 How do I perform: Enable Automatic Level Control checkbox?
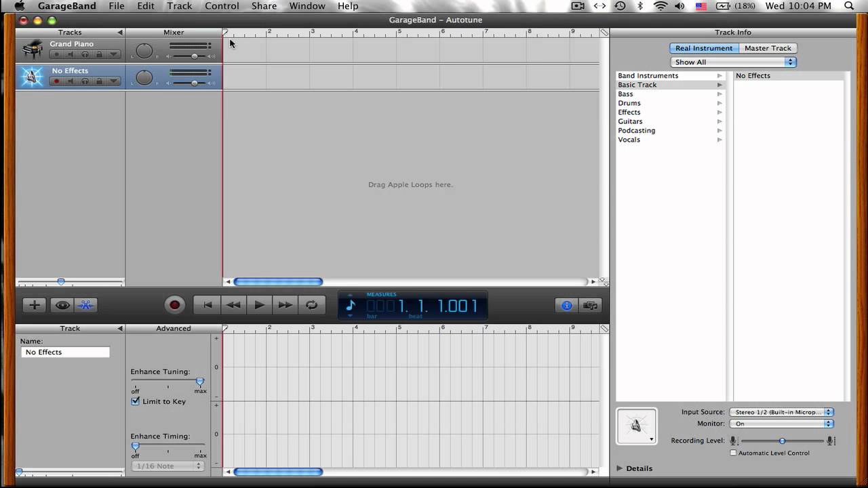click(733, 453)
